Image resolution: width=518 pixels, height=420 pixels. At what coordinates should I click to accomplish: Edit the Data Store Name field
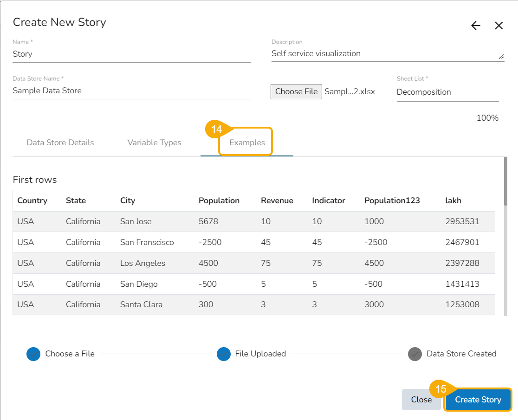click(x=131, y=91)
